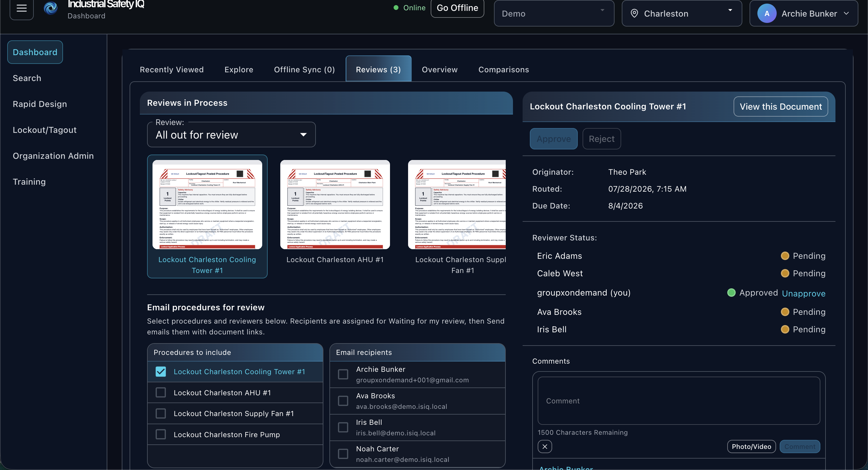
Task: Click the Unapprove link
Action: (804, 293)
